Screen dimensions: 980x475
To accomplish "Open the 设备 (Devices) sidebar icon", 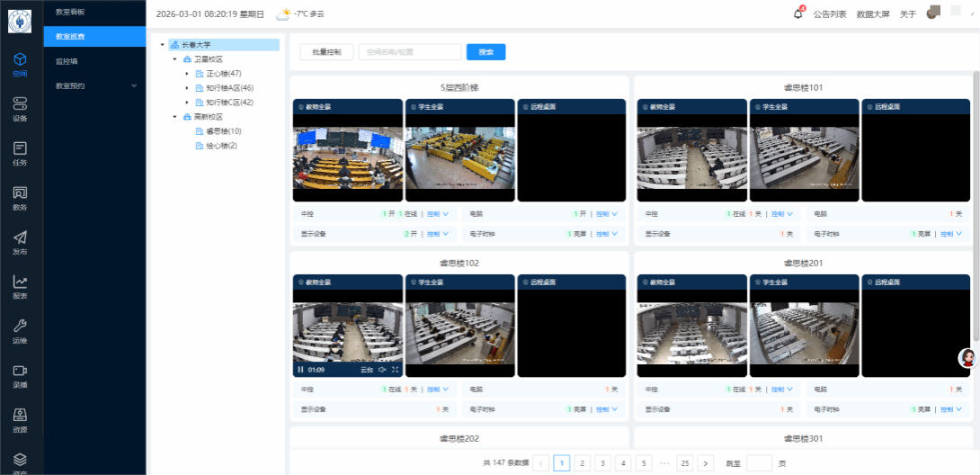I will coord(20,108).
